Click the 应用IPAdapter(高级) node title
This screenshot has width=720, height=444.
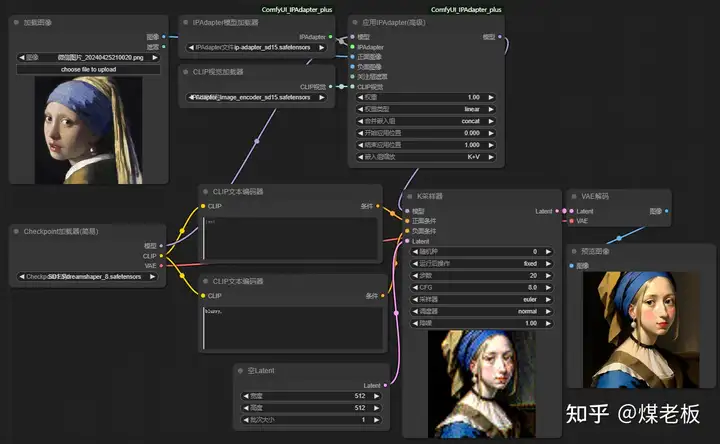pyautogui.click(x=394, y=22)
